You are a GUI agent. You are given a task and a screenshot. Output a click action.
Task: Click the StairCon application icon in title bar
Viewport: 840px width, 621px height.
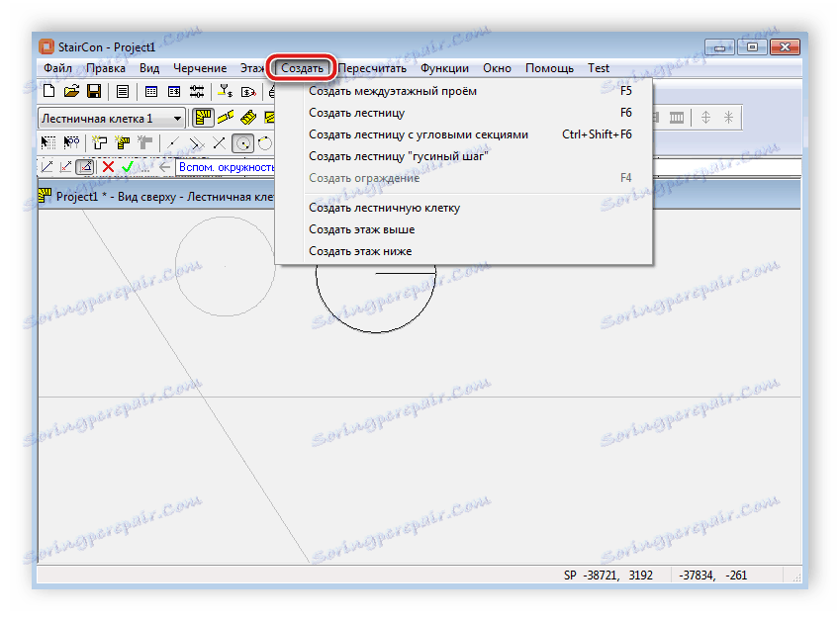pyautogui.click(x=47, y=46)
